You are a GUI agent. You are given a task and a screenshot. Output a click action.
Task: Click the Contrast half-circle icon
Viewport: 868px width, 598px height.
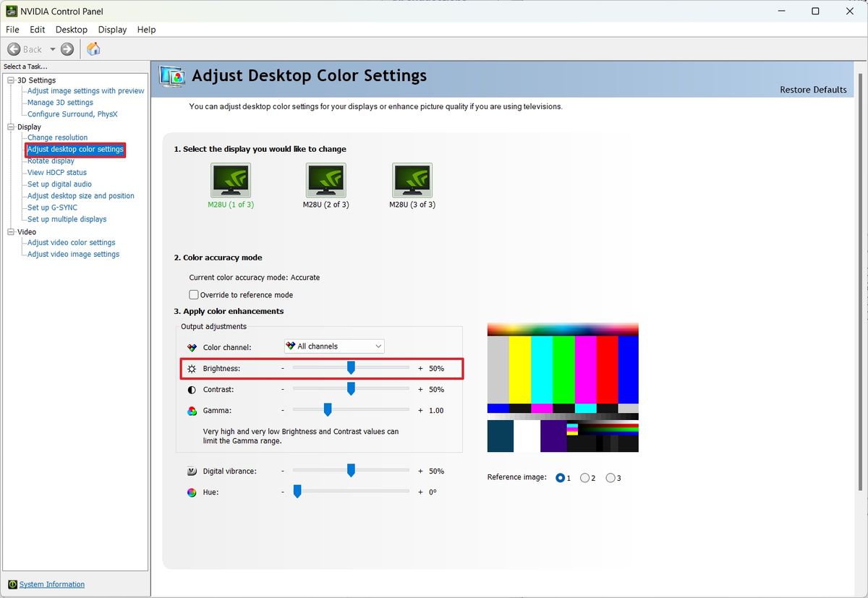tap(191, 389)
